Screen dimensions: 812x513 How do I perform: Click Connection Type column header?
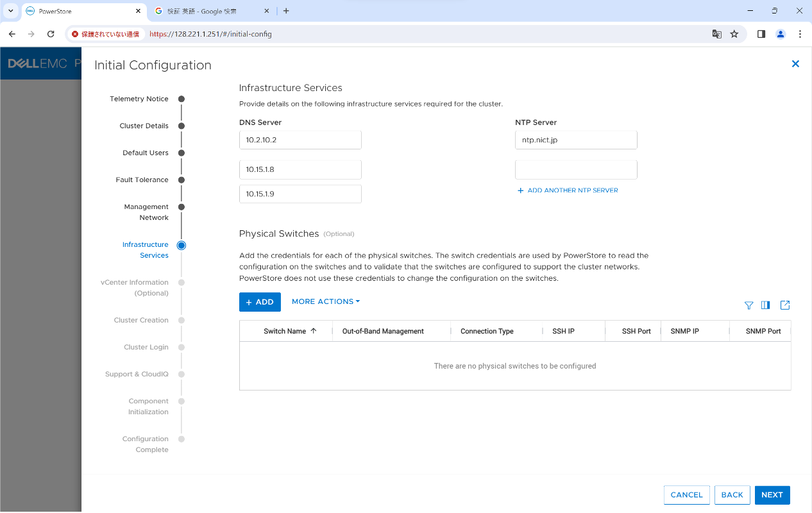click(x=487, y=331)
